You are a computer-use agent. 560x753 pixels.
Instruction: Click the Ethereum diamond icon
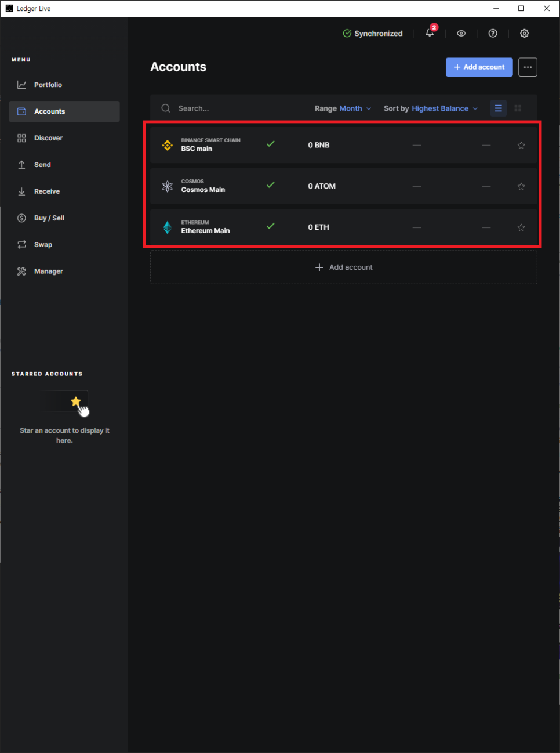[168, 227]
